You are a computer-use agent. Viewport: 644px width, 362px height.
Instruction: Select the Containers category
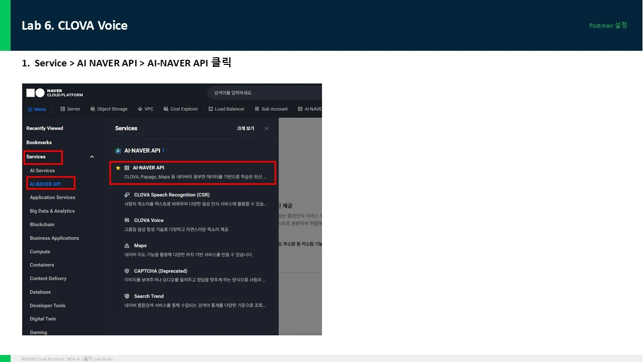point(42,265)
